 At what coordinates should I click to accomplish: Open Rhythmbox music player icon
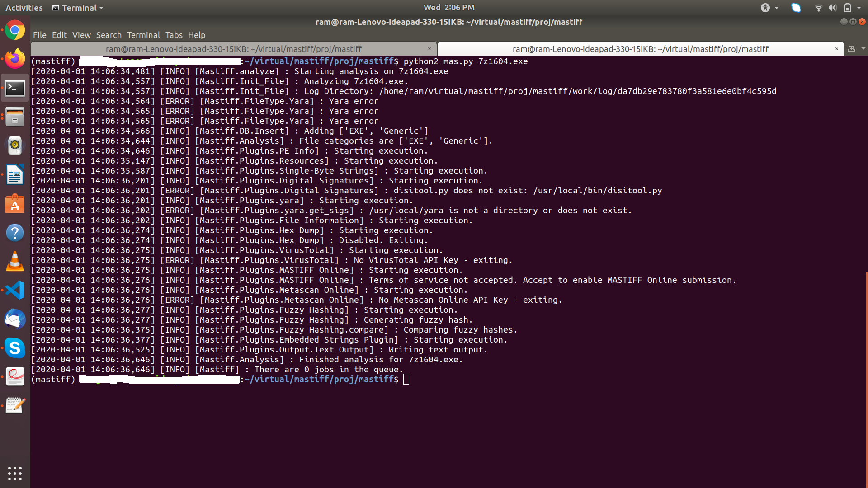(15, 145)
